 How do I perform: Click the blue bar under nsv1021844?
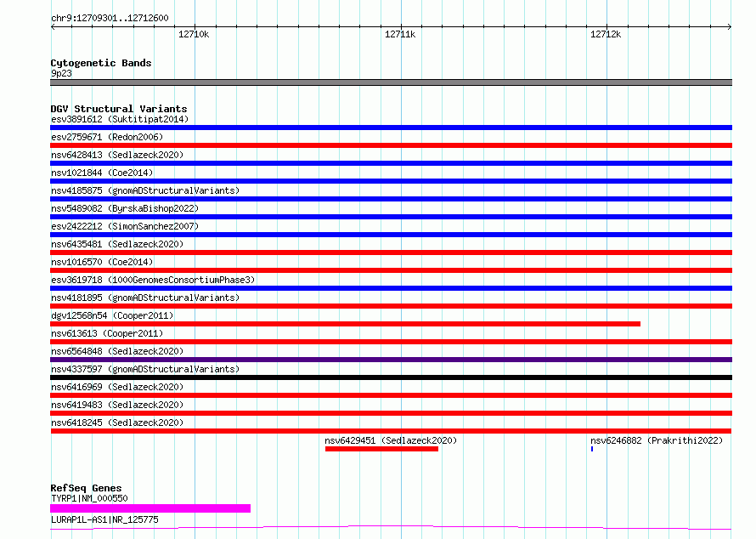click(391, 181)
